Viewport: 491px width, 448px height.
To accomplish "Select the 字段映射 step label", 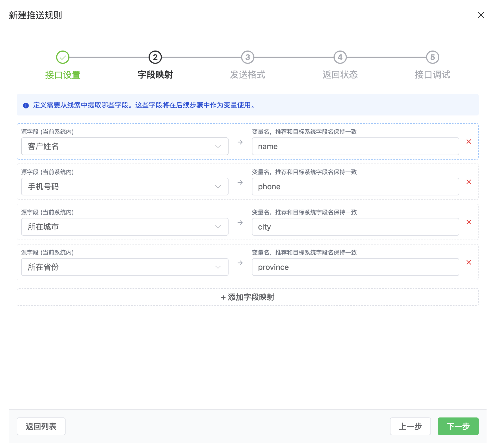I will pos(155,75).
